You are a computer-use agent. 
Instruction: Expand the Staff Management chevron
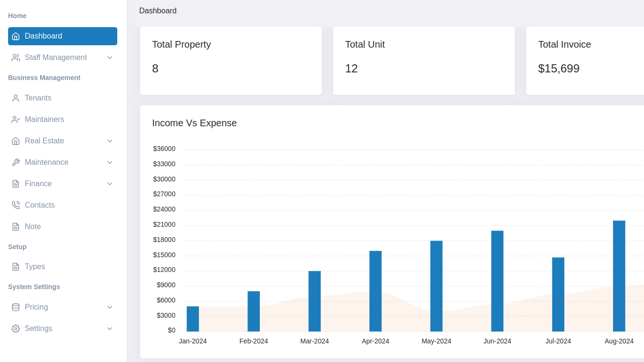pos(110,58)
